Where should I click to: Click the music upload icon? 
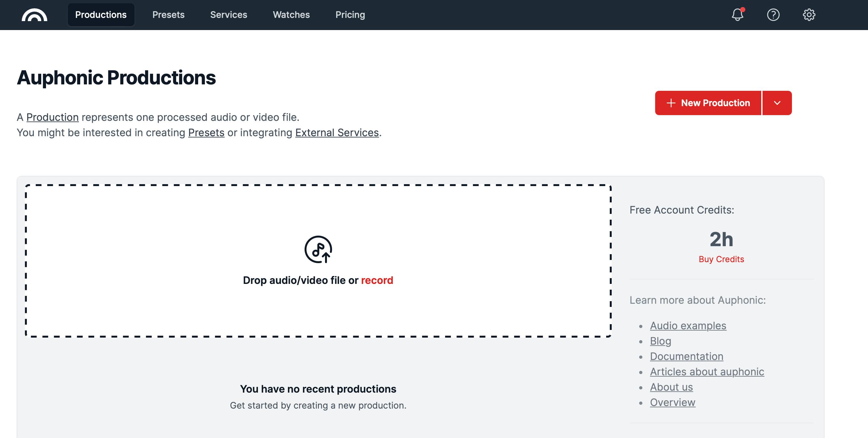(318, 249)
